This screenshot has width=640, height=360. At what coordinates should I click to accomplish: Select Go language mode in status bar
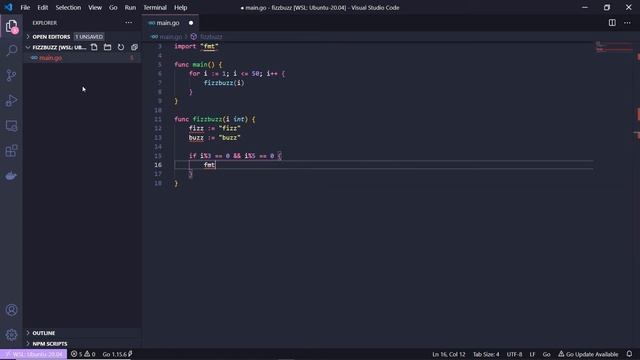[547, 354]
